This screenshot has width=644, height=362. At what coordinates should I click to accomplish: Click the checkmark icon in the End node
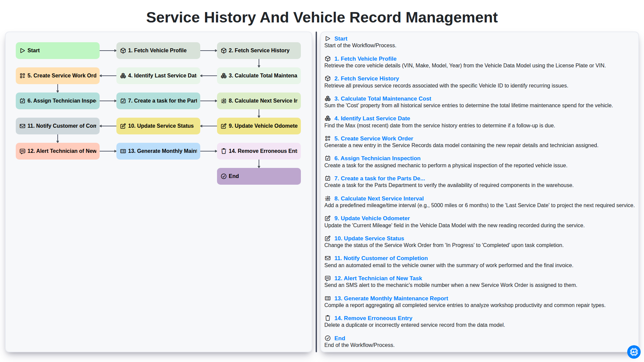pos(224,176)
